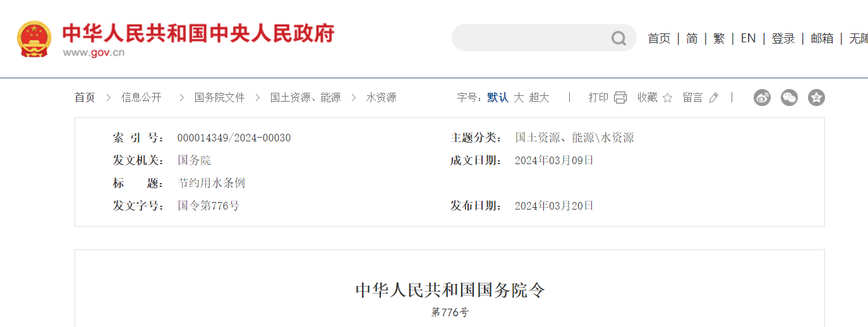
Task: Click the printer icon
Action: [x=620, y=97]
